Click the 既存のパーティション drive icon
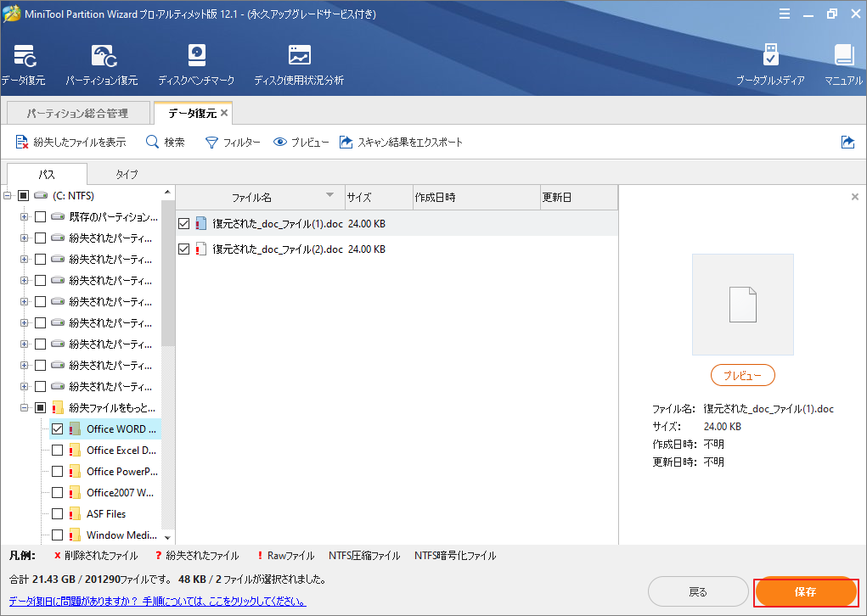The height and width of the screenshot is (616, 867). tap(58, 216)
